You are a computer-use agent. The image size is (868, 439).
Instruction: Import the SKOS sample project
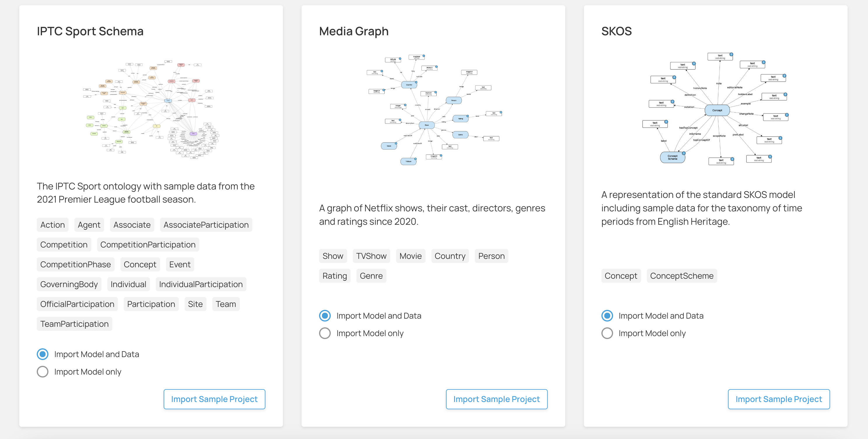click(779, 399)
